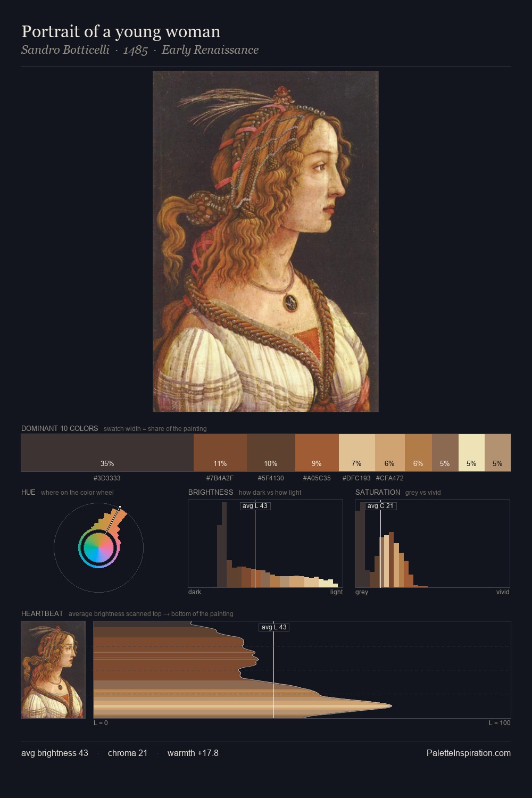Choose the 6% orange-brown swatch without hex label
This screenshot has width=532, height=798.
coord(418,453)
